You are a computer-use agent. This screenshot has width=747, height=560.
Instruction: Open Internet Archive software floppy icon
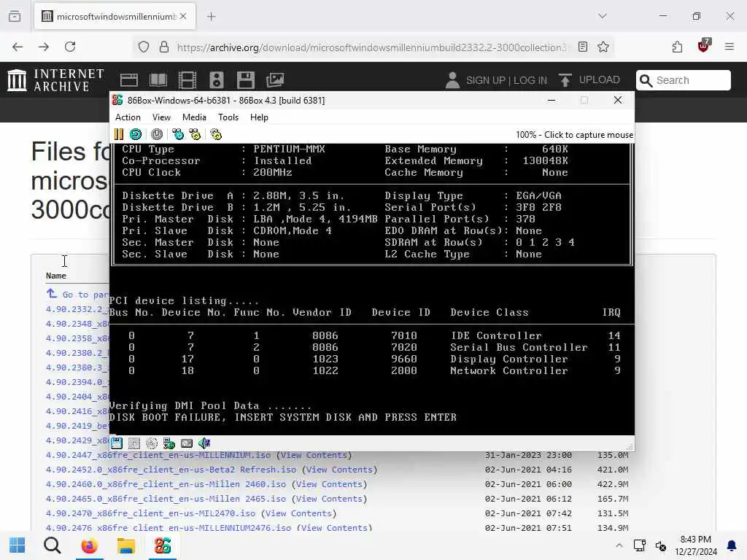click(x=245, y=80)
